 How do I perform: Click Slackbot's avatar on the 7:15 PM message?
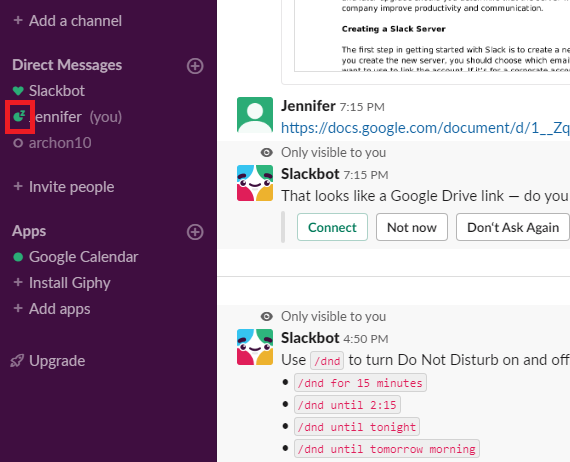[x=255, y=183]
